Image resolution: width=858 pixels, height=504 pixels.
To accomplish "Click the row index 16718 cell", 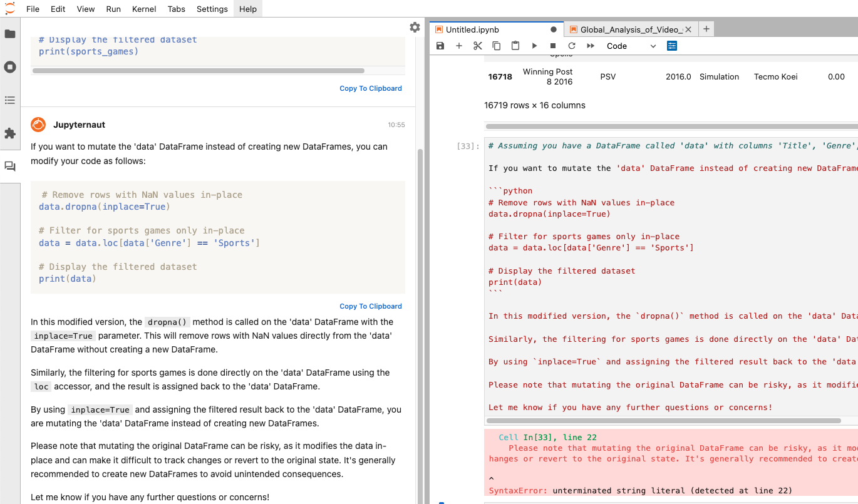I will point(500,76).
